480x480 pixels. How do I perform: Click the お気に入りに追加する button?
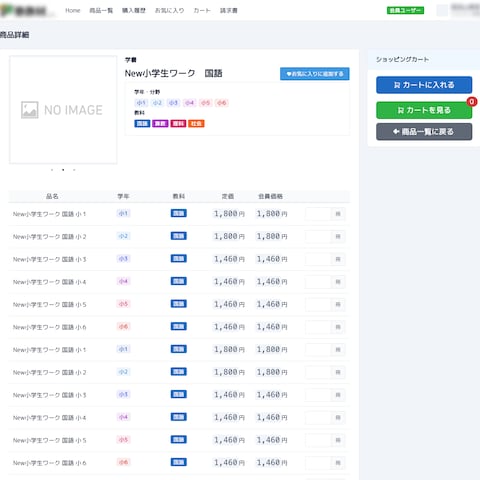tap(315, 74)
